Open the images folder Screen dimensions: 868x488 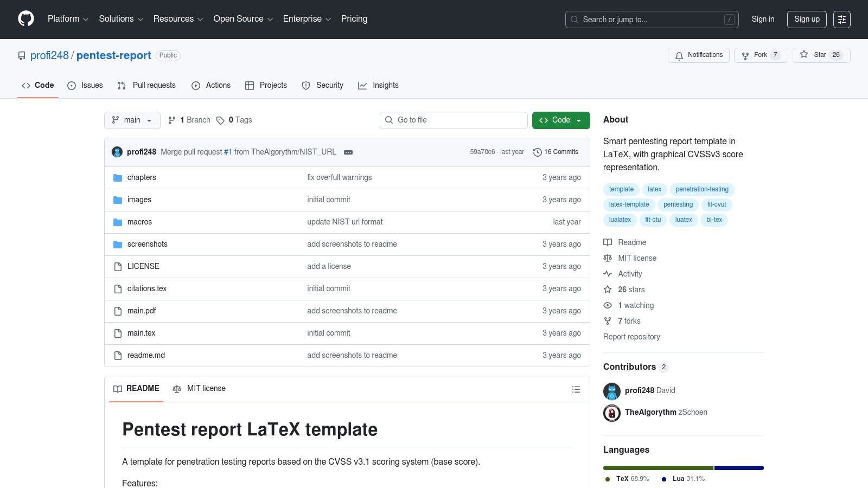pyautogui.click(x=139, y=200)
